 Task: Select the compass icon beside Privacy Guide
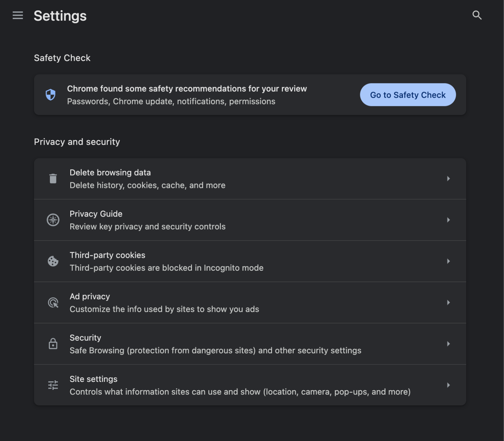click(x=53, y=220)
